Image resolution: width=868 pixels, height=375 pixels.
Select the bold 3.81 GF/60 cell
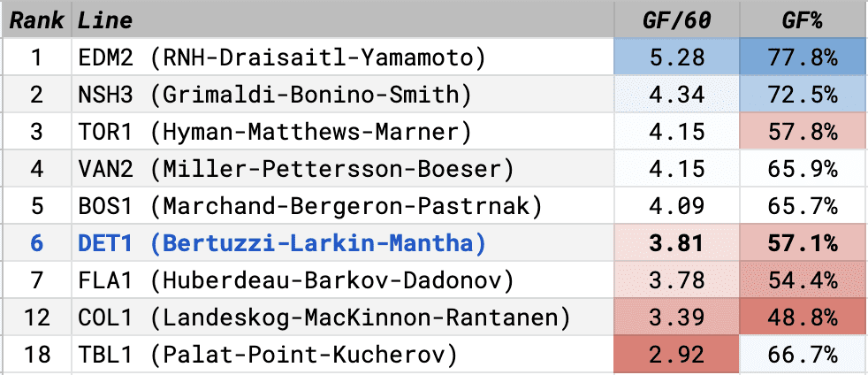tap(676, 243)
